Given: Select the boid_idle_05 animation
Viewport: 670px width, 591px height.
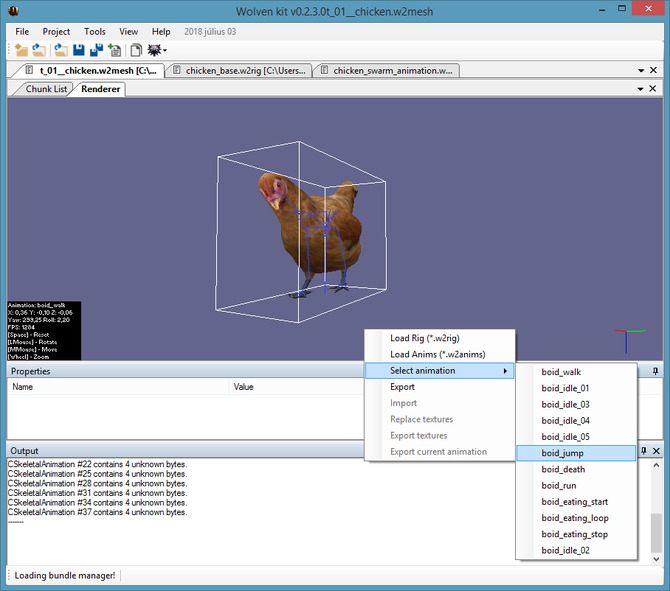Looking at the screenshot, I should pyautogui.click(x=576, y=437).
